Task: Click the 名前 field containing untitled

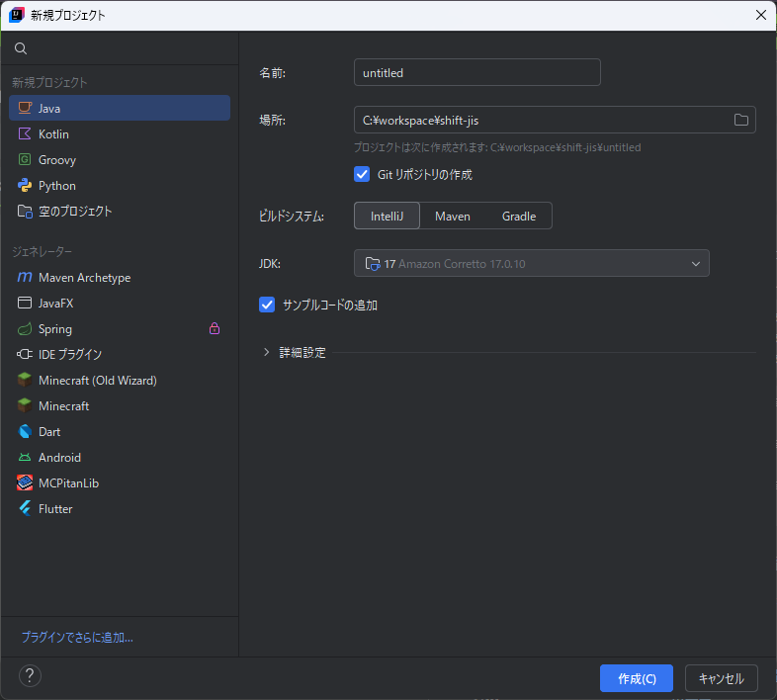Action: [477, 72]
